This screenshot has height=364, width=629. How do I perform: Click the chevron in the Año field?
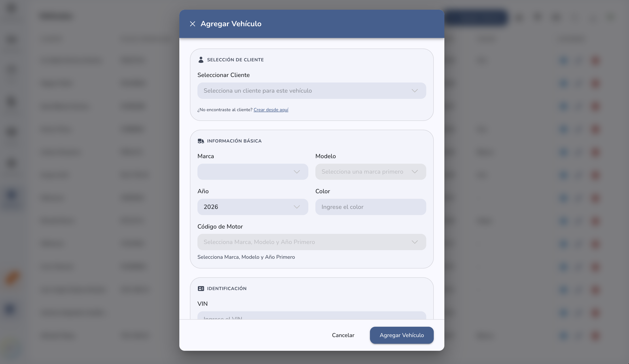point(297,207)
